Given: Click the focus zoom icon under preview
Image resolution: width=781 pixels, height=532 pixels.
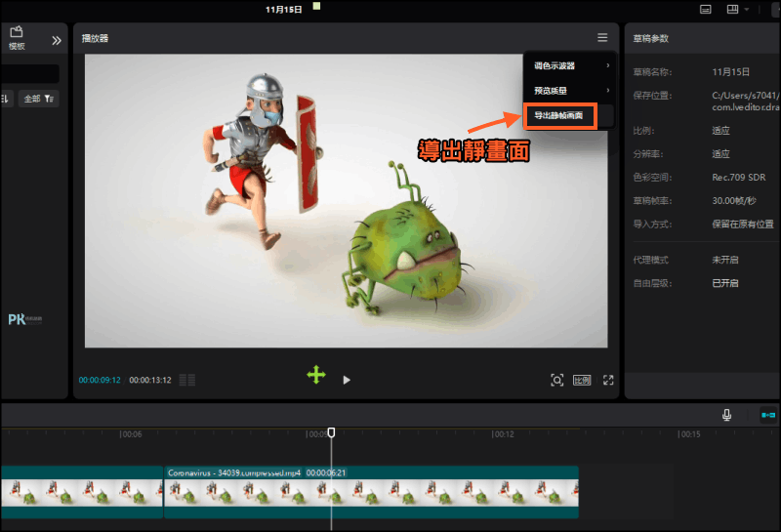Looking at the screenshot, I should [556, 380].
